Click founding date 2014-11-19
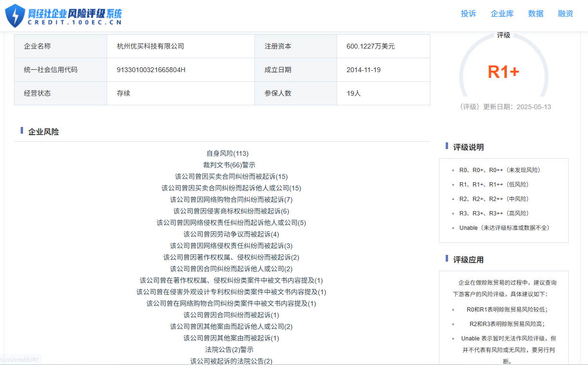The image size is (588, 365). point(363,70)
